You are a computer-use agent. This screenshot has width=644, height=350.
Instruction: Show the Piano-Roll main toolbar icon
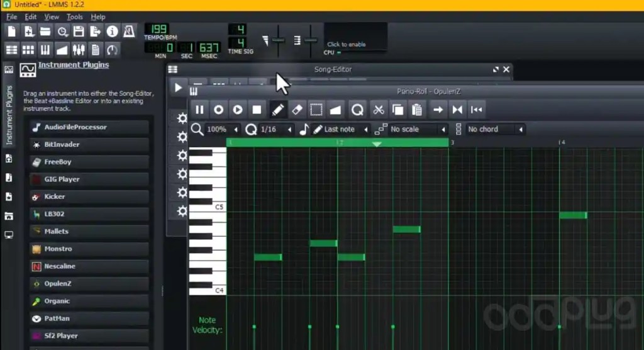click(x=45, y=50)
